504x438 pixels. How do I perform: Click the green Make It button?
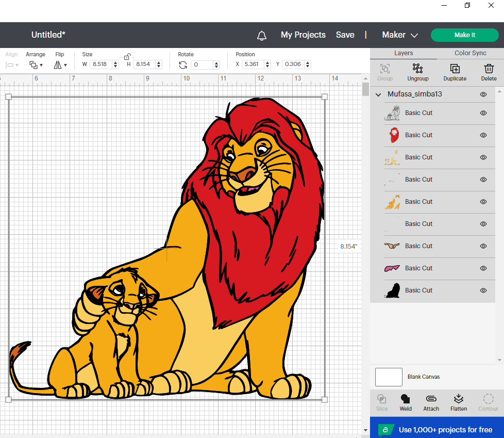pyautogui.click(x=464, y=35)
